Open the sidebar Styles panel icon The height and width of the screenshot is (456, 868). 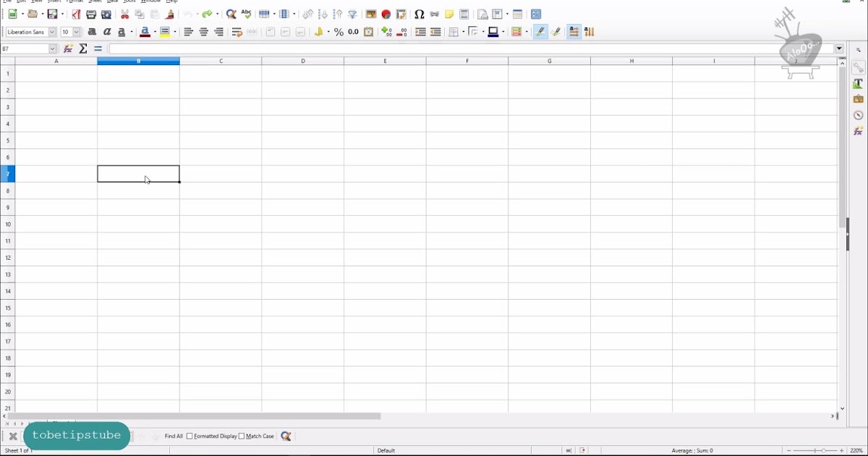pos(858,83)
